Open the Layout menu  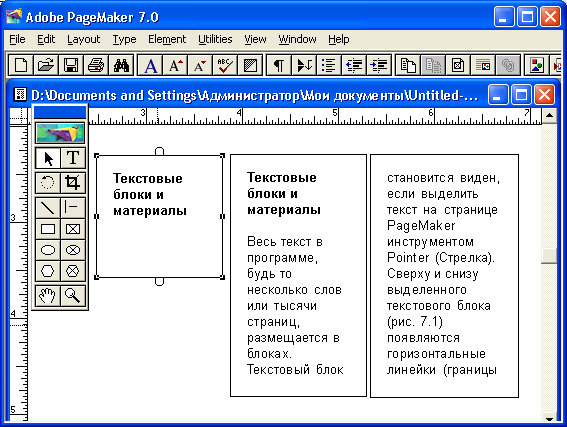click(84, 39)
